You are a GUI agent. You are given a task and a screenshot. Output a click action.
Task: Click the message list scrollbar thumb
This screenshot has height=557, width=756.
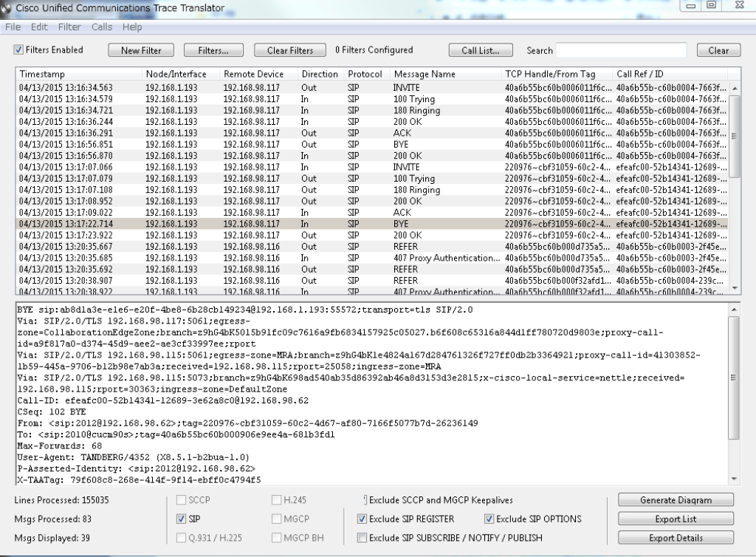[x=735, y=136]
